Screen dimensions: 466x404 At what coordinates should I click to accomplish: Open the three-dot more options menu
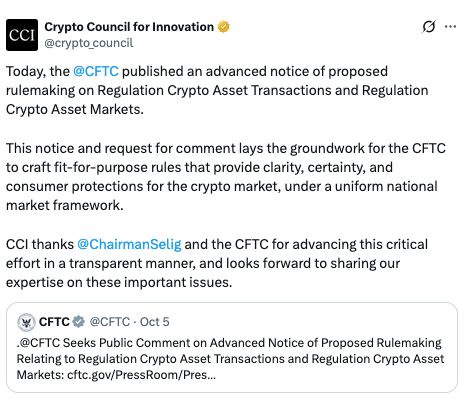[x=450, y=27]
